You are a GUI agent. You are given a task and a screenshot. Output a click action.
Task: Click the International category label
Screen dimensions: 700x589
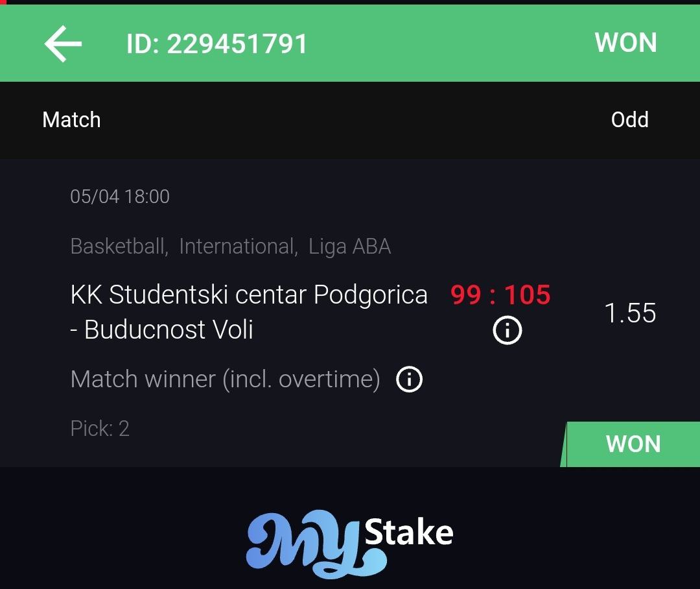(238, 246)
